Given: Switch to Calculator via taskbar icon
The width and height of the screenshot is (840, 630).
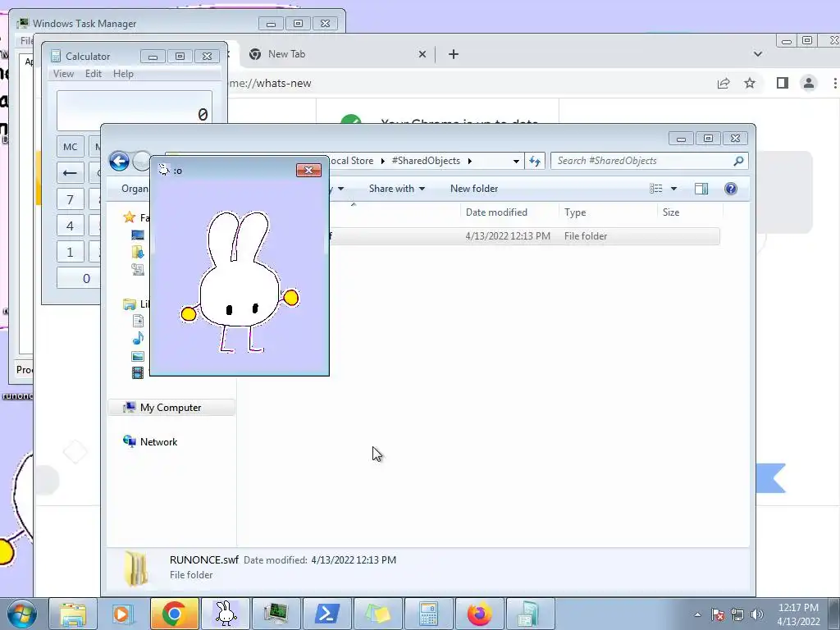Looking at the screenshot, I should 428,614.
